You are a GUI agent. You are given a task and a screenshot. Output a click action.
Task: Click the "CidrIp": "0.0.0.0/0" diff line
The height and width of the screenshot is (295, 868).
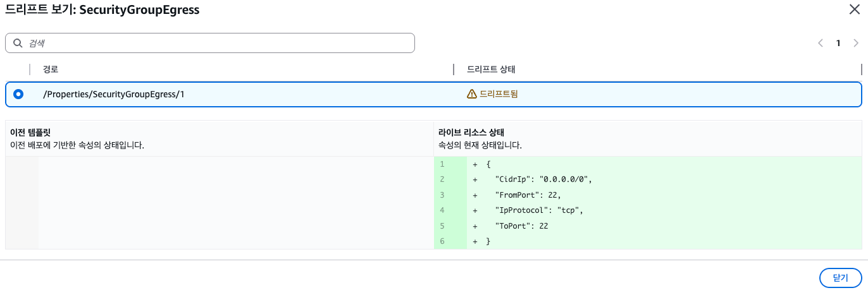click(x=543, y=179)
